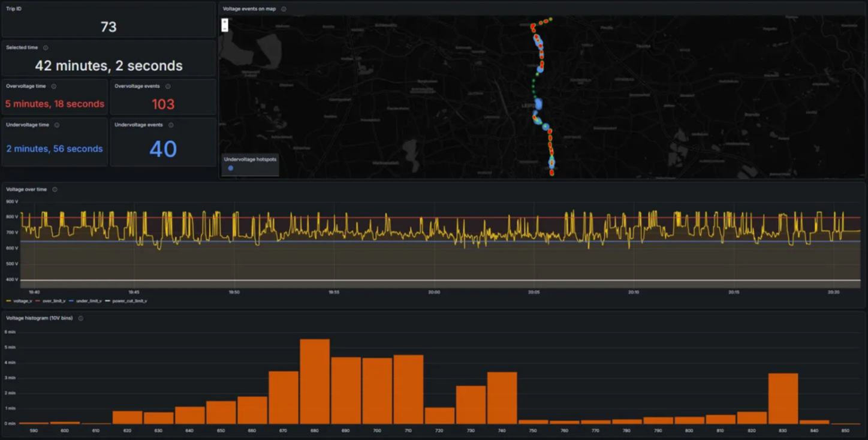868x440 pixels.
Task: Select the 830 voltage histogram bar
Action: [x=783, y=399]
